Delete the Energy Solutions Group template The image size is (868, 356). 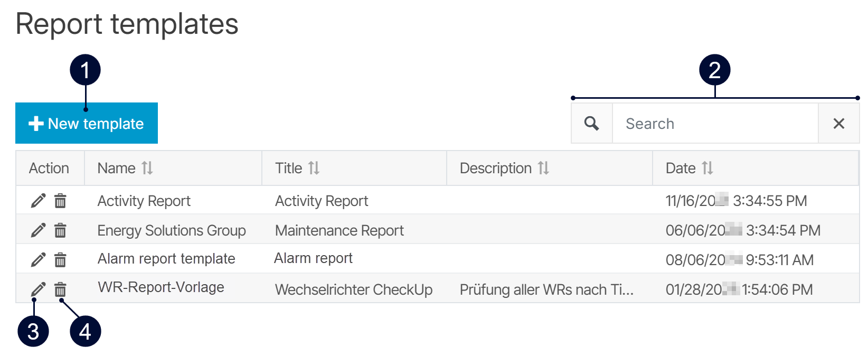(61, 230)
